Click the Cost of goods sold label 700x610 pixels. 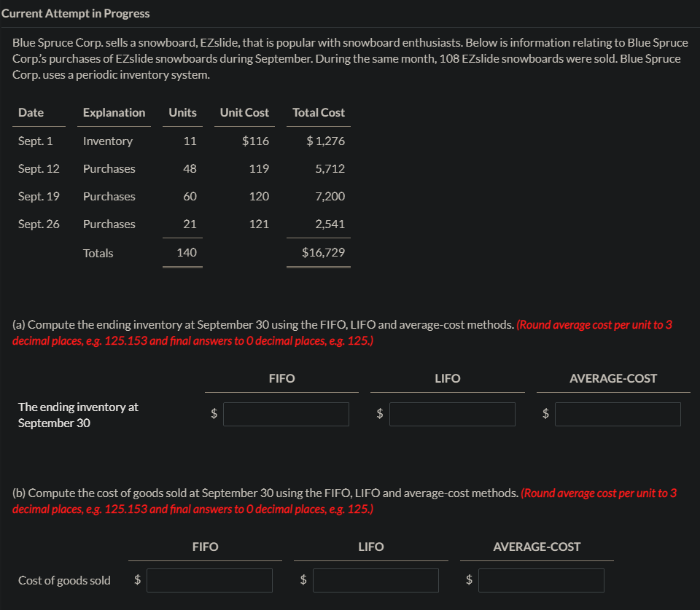point(64,580)
